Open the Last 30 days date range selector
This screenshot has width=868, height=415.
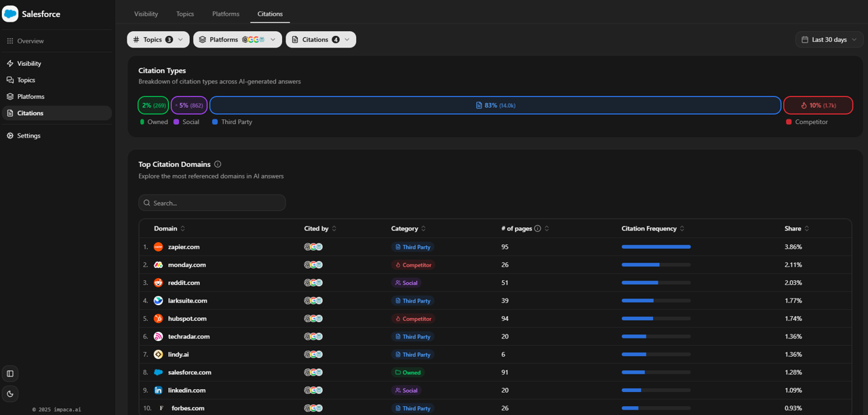pos(828,39)
